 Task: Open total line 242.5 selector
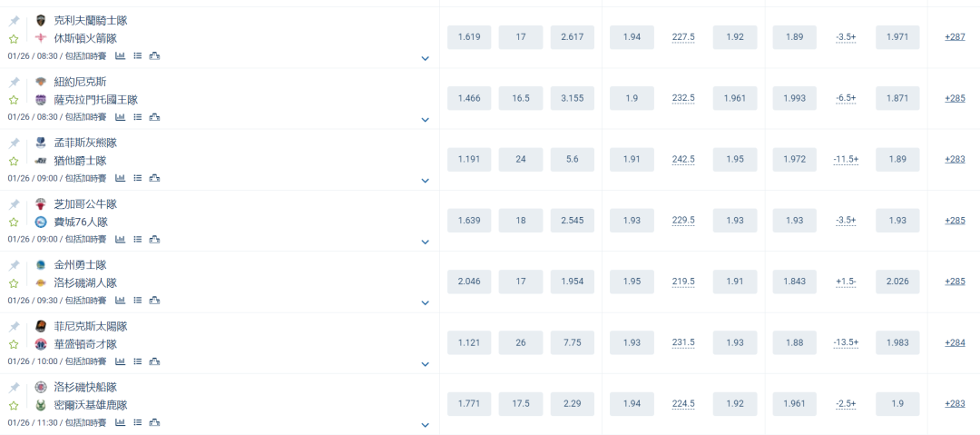(683, 160)
